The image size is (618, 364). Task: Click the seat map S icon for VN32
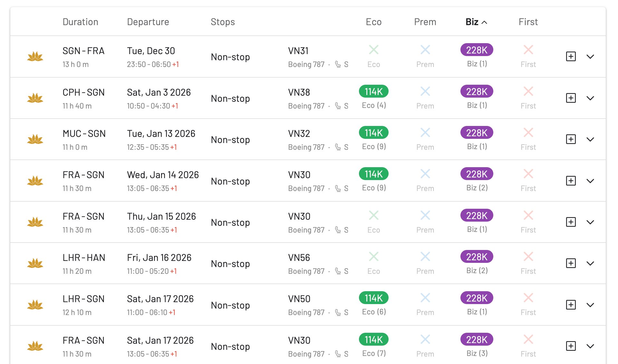pyautogui.click(x=346, y=147)
